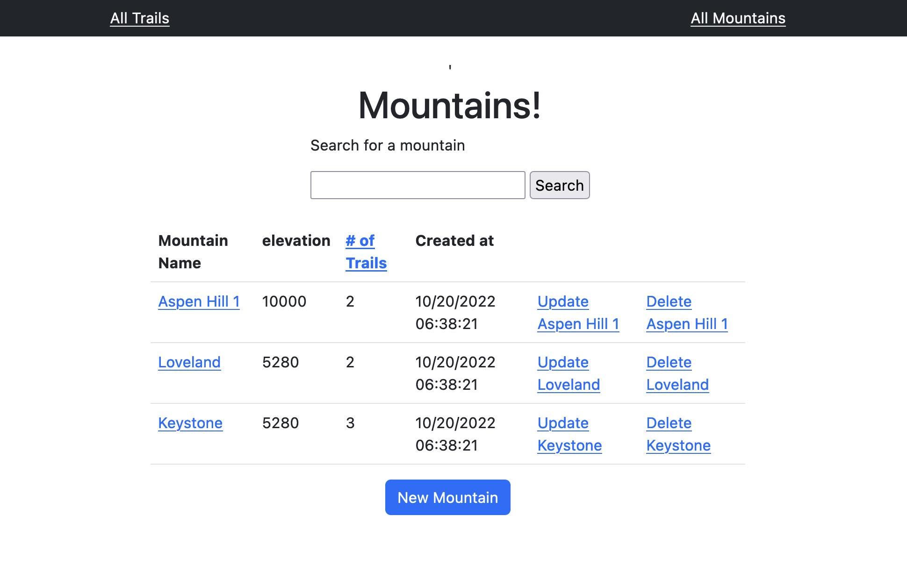The width and height of the screenshot is (907, 588).
Task: Click the Created at column header
Action: pos(454,241)
